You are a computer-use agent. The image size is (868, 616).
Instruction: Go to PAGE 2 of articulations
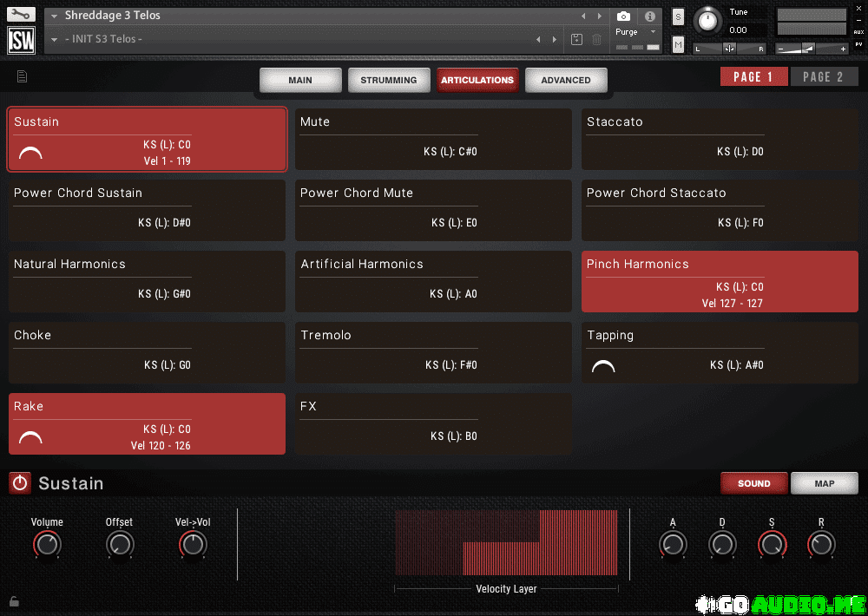pyautogui.click(x=823, y=76)
